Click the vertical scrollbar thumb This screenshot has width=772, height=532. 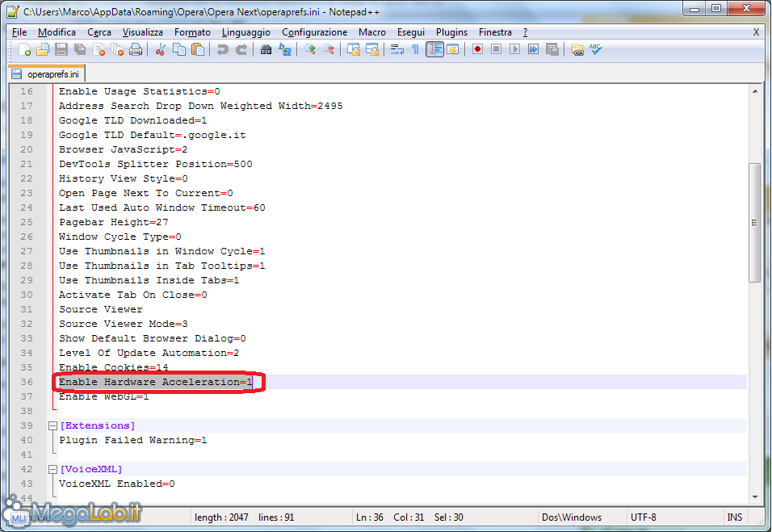[x=755, y=223]
